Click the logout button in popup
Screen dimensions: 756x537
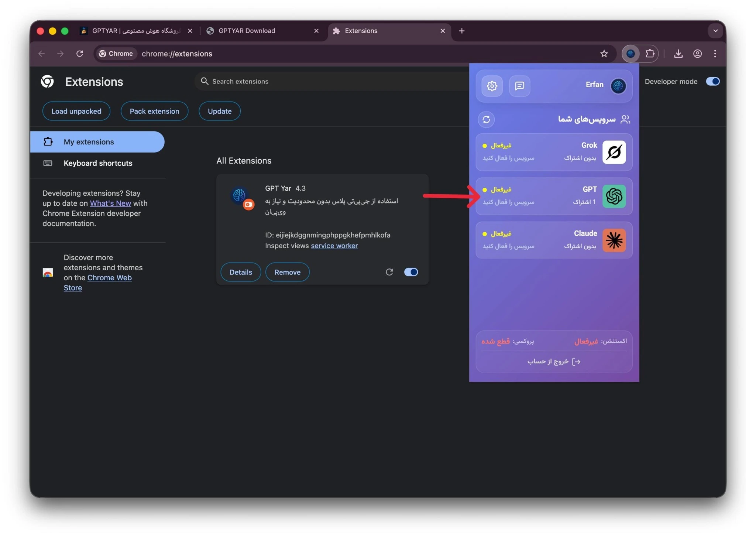pyautogui.click(x=554, y=361)
